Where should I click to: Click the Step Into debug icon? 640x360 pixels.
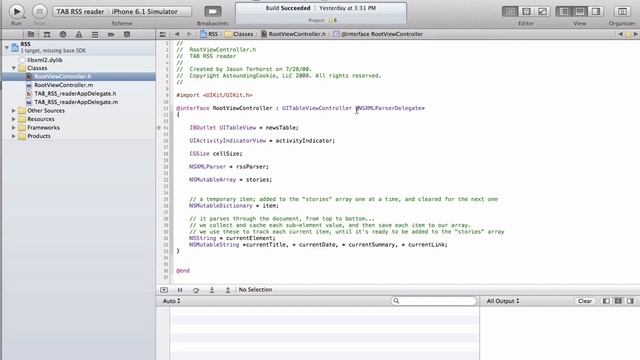[212, 290]
